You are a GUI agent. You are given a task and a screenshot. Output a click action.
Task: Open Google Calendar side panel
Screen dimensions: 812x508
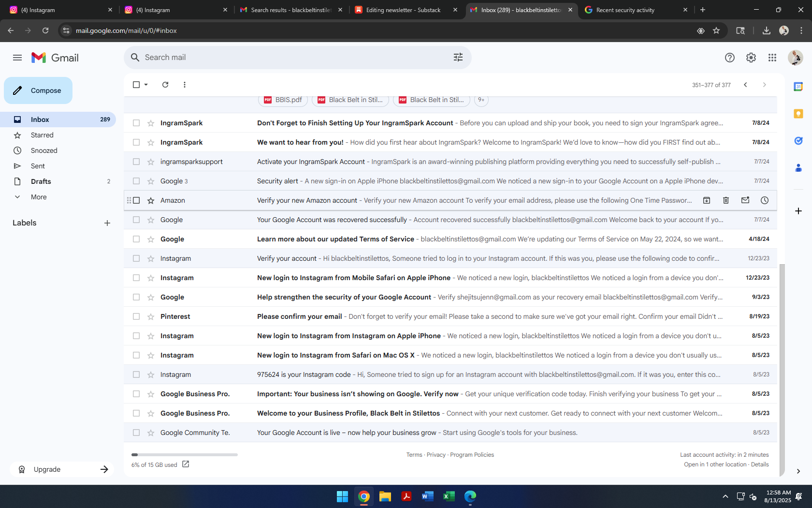[798, 87]
